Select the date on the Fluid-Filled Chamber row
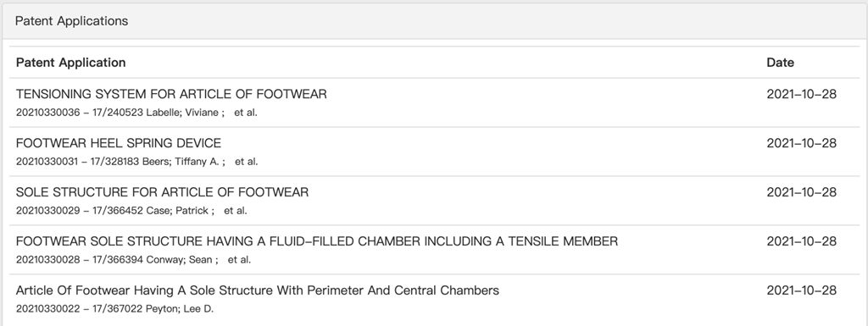The height and width of the screenshot is (326, 868). tap(802, 241)
